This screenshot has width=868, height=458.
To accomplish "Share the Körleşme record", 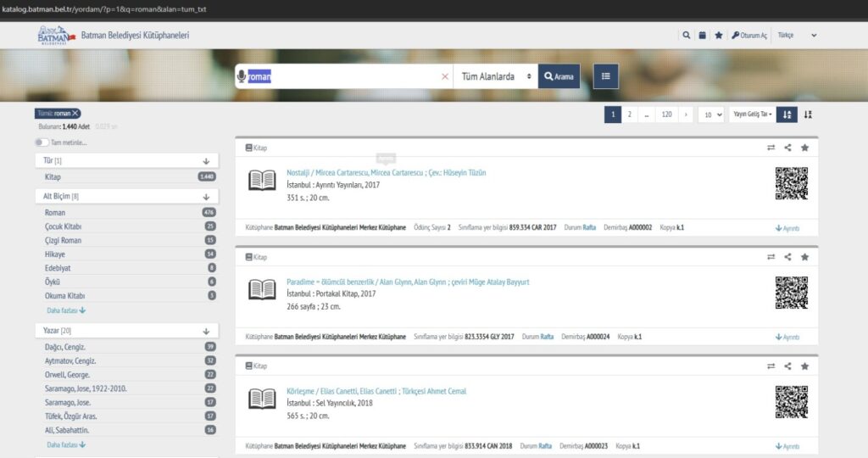I will [787, 366].
